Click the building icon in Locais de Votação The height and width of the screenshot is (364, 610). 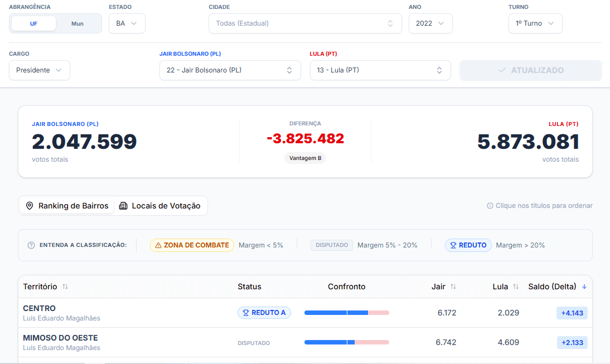[x=123, y=206]
